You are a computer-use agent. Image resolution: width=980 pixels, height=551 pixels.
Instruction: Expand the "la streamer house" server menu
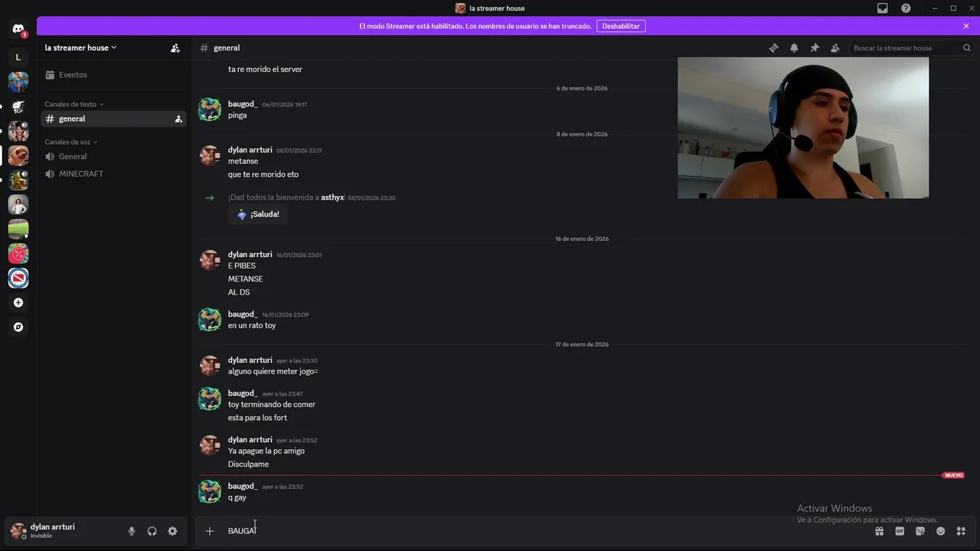click(80, 47)
